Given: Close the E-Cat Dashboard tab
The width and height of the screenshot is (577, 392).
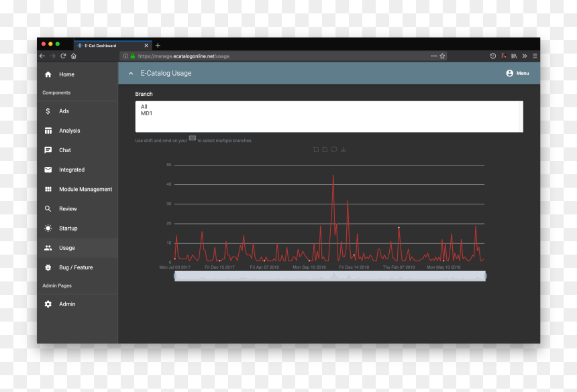Looking at the screenshot, I should pyautogui.click(x=146, y=46).
